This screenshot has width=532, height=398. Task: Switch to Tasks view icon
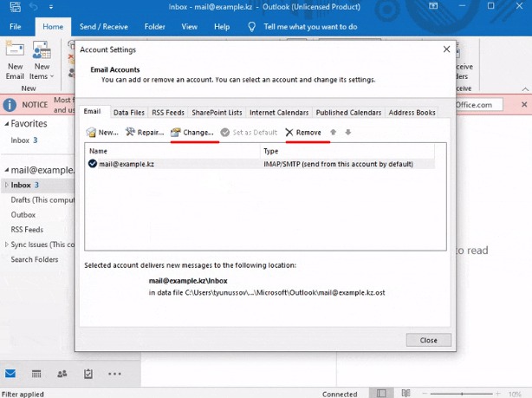click(88, 374)
